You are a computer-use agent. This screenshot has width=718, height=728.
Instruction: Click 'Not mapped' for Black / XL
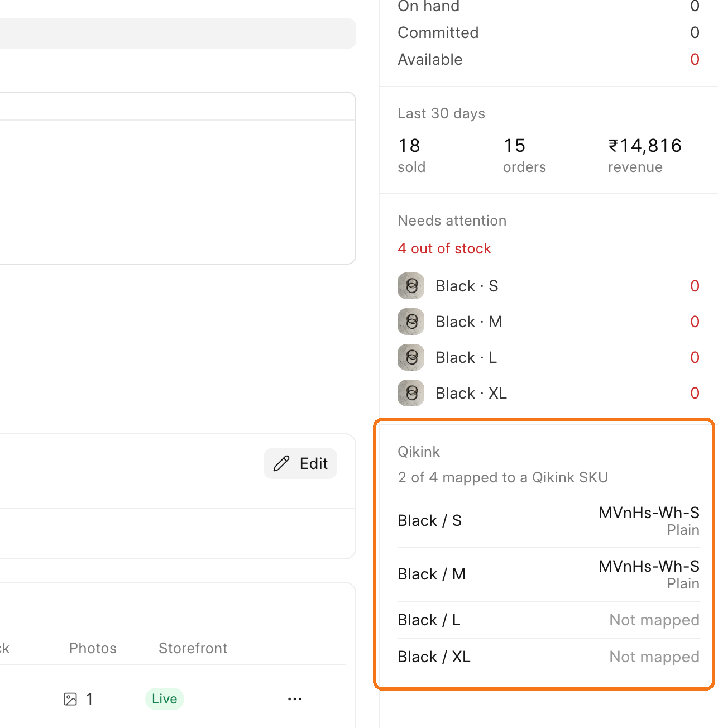[654, 657]
